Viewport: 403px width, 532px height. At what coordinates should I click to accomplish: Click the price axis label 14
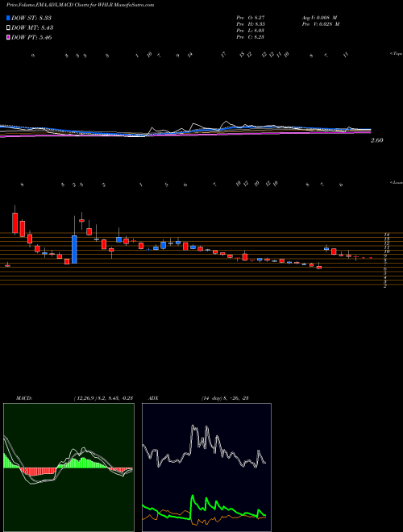[386, 235]
